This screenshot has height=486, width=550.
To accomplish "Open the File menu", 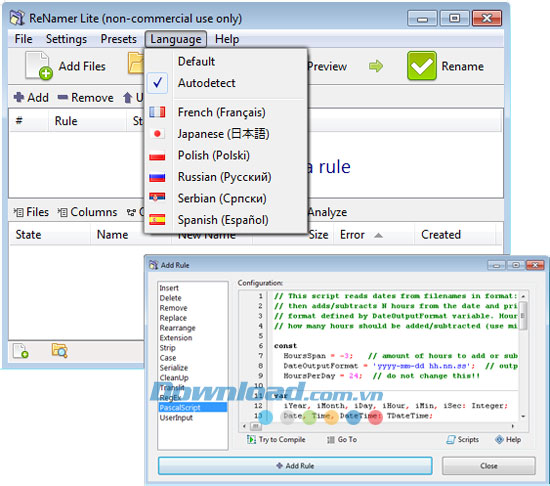I will click(x=24, y=39).
